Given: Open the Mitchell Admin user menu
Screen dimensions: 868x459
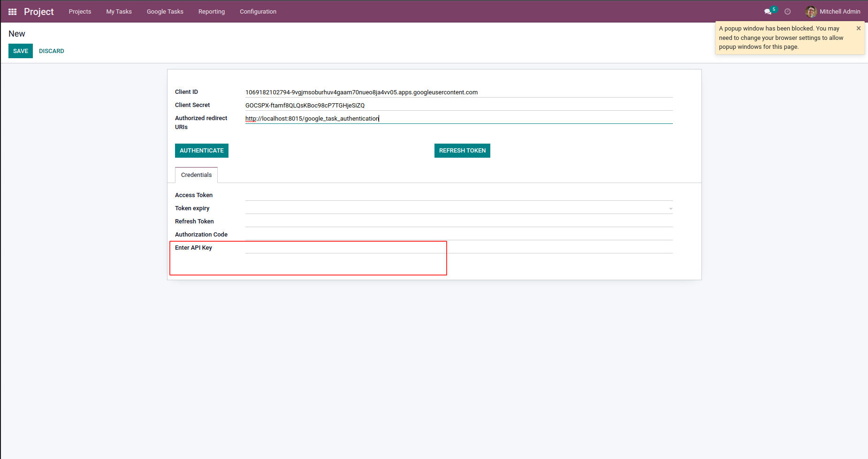Looking at the screenshot, I should point(833,12).
